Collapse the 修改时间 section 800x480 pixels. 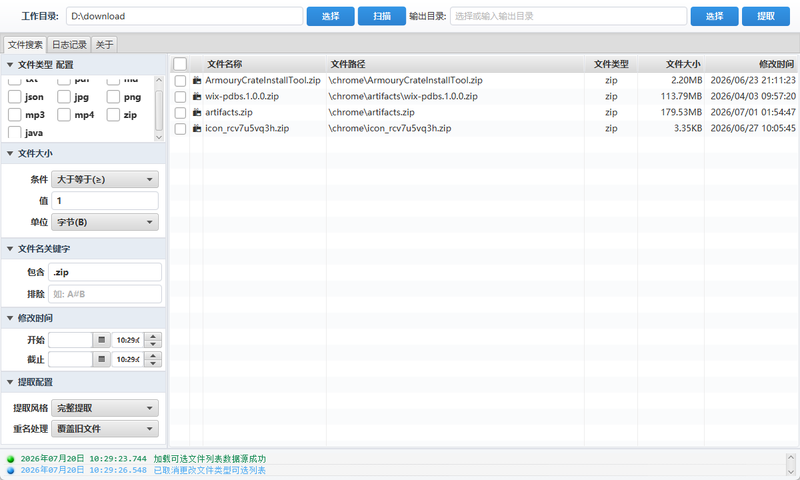click(x=10, y=318)
